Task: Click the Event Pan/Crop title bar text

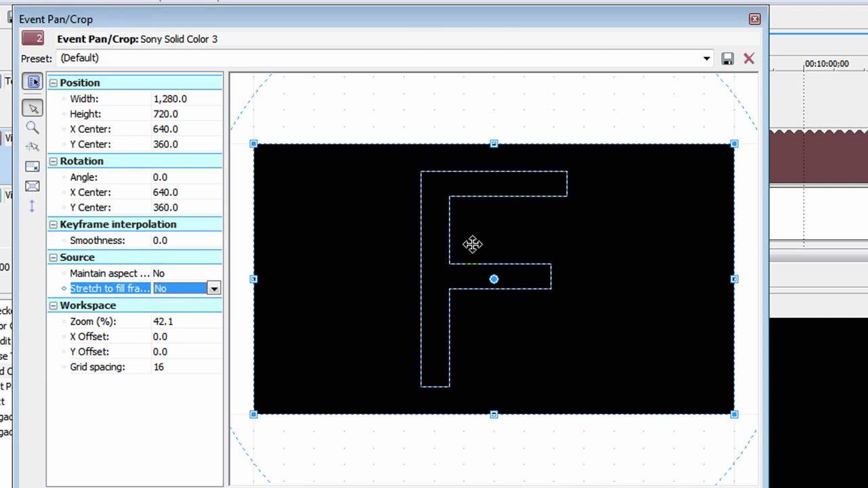Action: coord(56,19)
